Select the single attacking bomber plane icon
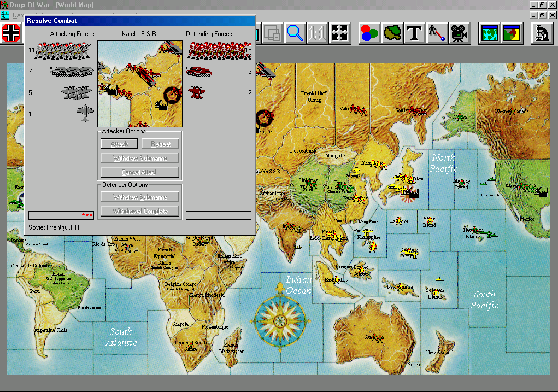558x392 pixels. click(x=85, y=113)
